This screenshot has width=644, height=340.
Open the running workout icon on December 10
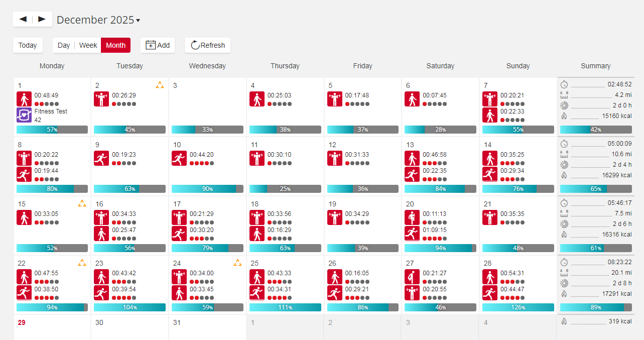[179, 158]
